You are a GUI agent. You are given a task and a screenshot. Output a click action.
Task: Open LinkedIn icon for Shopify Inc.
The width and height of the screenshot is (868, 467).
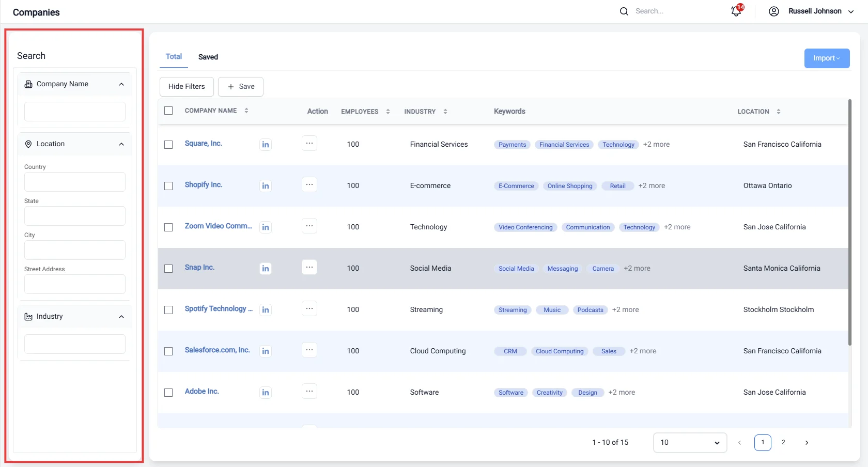point(266,186)
